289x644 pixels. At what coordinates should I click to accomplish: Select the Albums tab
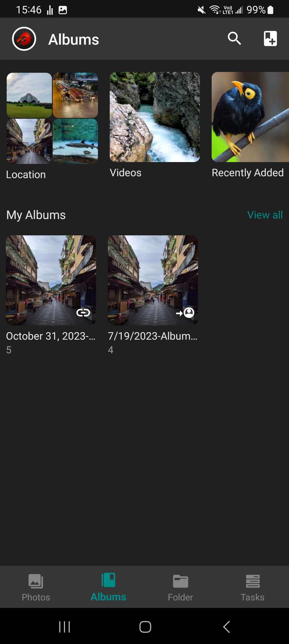(x=108, y=586)
